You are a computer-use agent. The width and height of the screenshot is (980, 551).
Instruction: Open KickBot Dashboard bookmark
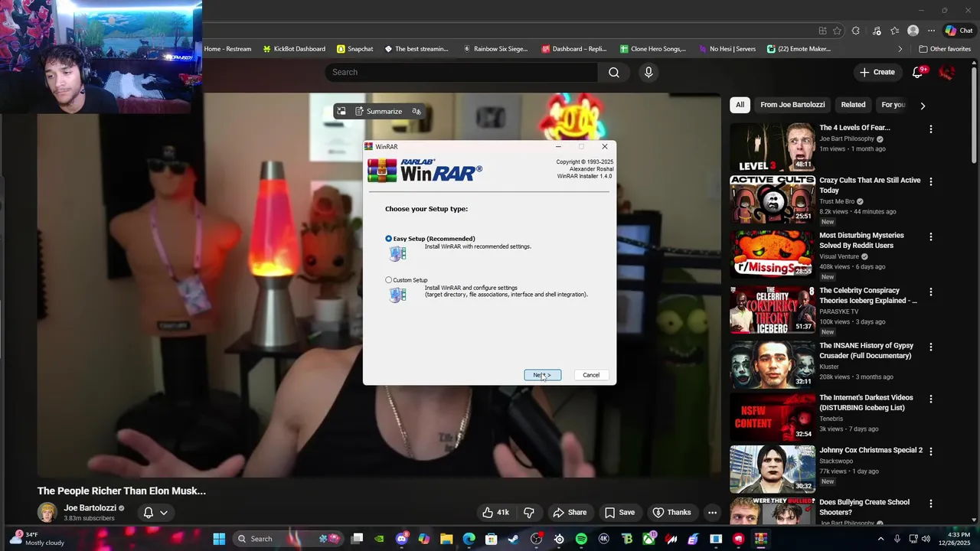coord(294,49)
